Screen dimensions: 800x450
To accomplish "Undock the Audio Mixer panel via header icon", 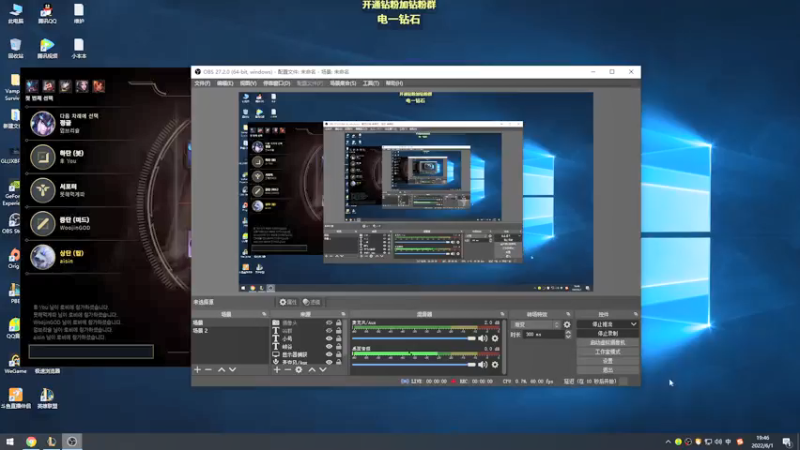I will tap(502, 314).
